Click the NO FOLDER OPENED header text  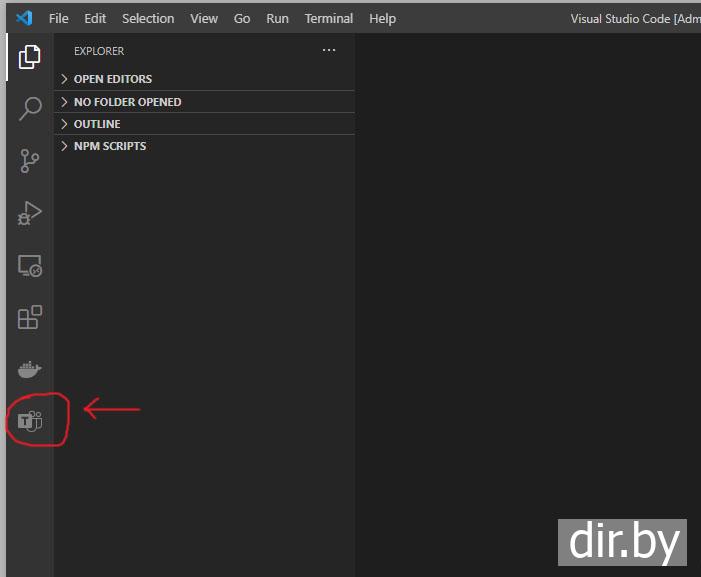[x=128, y=102]
